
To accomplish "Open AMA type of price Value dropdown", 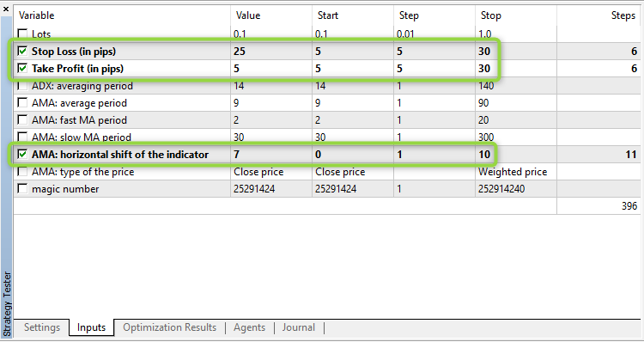I will pyautogui.click(x=271, y=172).
